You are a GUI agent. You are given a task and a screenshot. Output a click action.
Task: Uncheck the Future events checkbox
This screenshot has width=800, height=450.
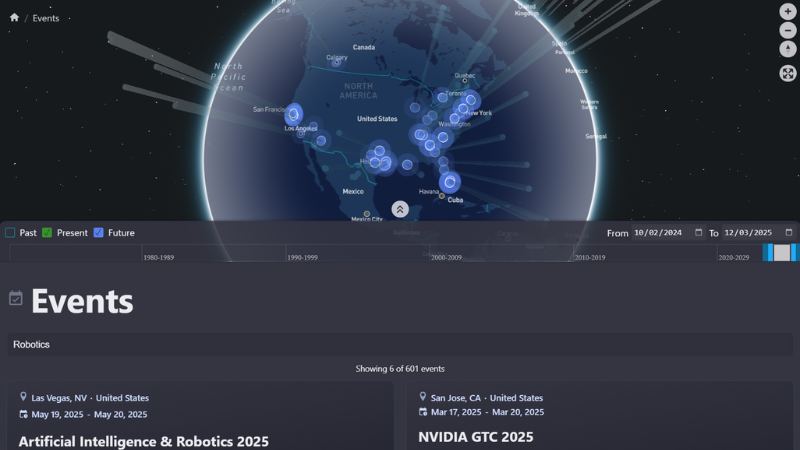(98, 233)
